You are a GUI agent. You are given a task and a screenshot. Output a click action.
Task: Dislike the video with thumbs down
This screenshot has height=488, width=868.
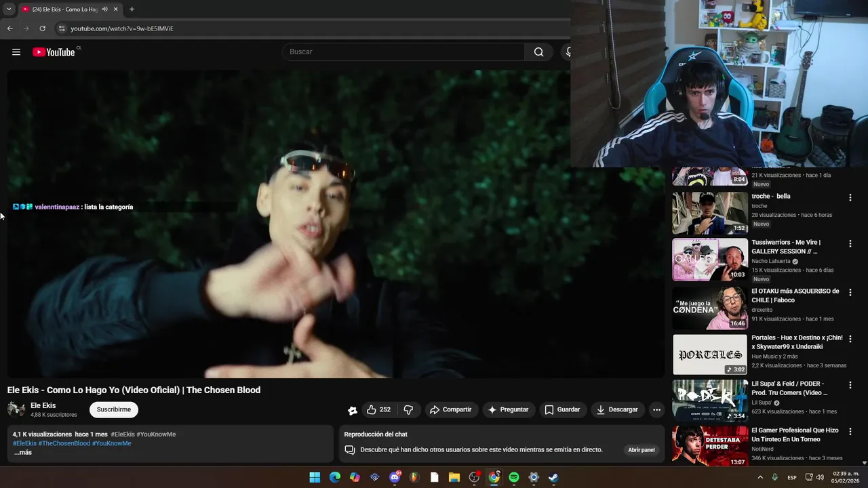point(408,409)
